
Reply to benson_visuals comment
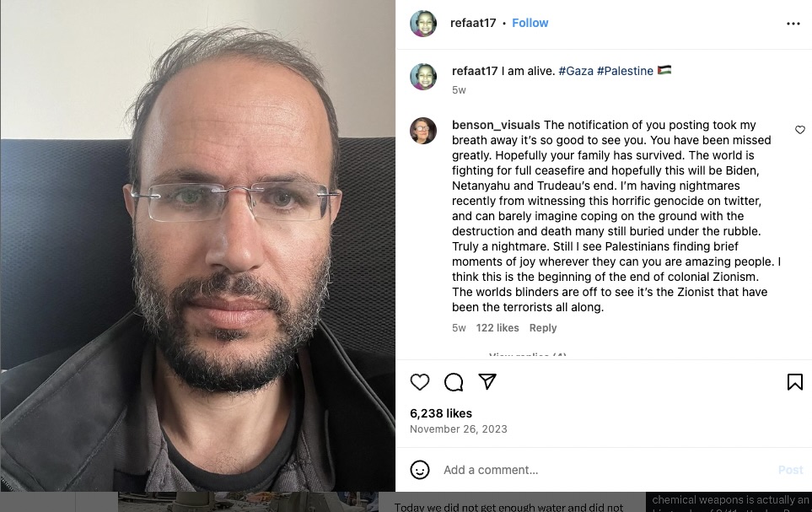pyautogui.click(x=543, y=328)
